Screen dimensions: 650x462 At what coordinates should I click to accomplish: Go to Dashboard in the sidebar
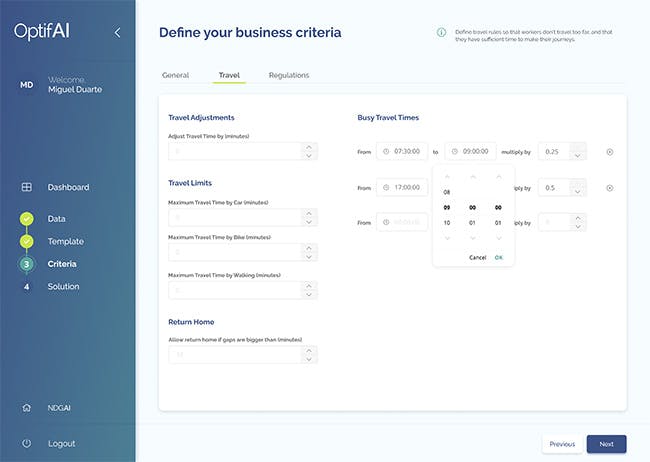68,187
